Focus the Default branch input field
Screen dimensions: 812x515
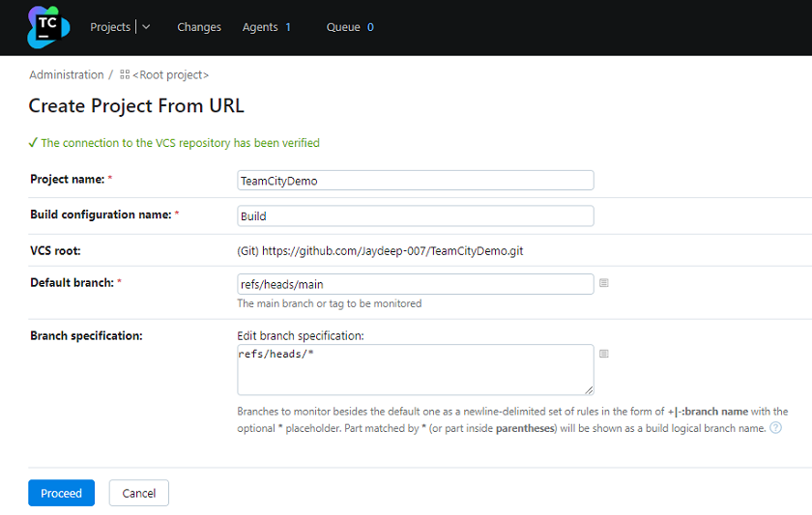[416, 284]
